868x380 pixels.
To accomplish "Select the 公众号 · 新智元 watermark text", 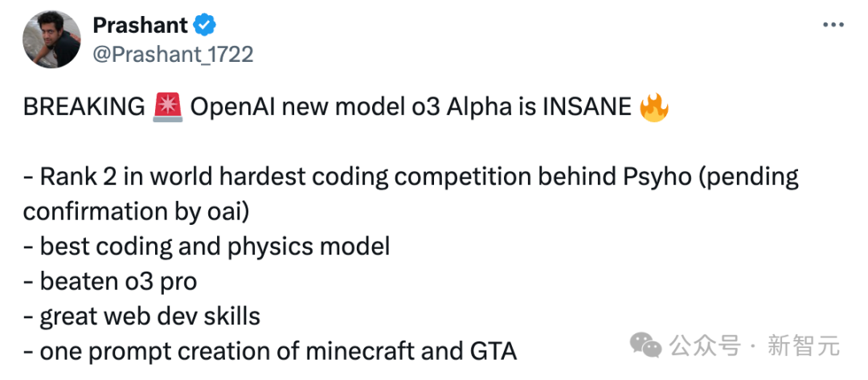I will pos(755,346).
